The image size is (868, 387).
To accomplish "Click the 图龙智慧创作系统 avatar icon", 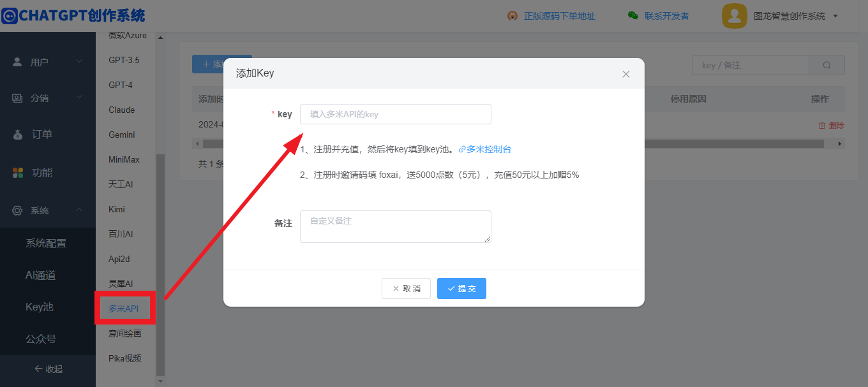I will [735, 16].
